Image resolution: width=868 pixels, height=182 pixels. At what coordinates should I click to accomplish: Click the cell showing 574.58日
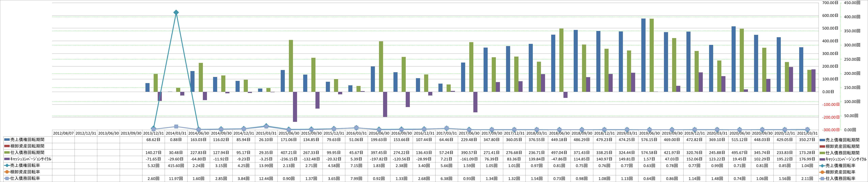649,152
